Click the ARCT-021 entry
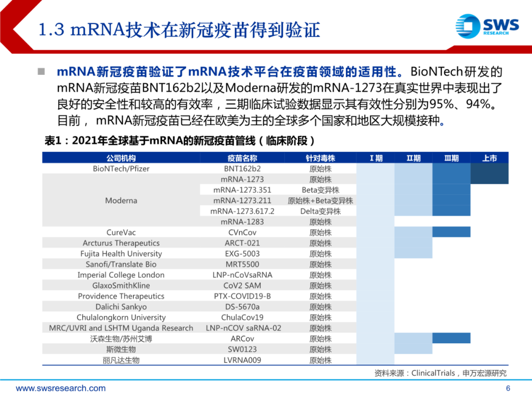532x399 pixels. point(242,243)
